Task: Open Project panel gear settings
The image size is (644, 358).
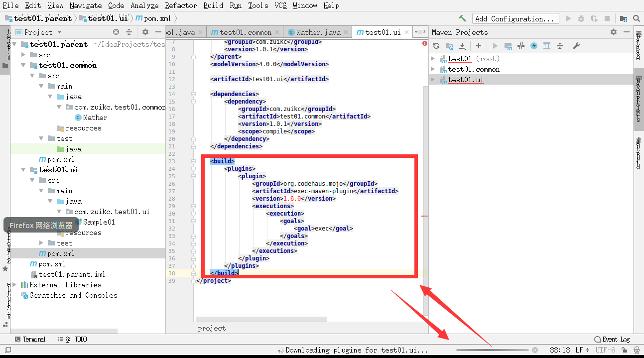Action: tap(145, 32)
